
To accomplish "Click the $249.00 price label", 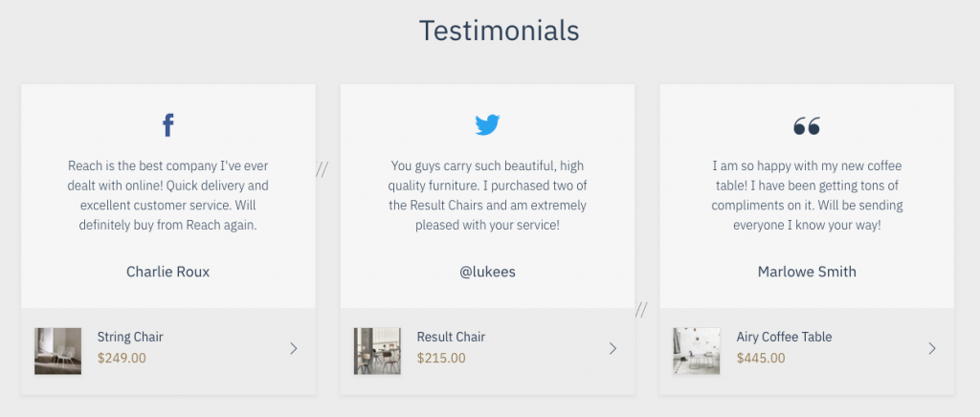I will click(122, 359).
